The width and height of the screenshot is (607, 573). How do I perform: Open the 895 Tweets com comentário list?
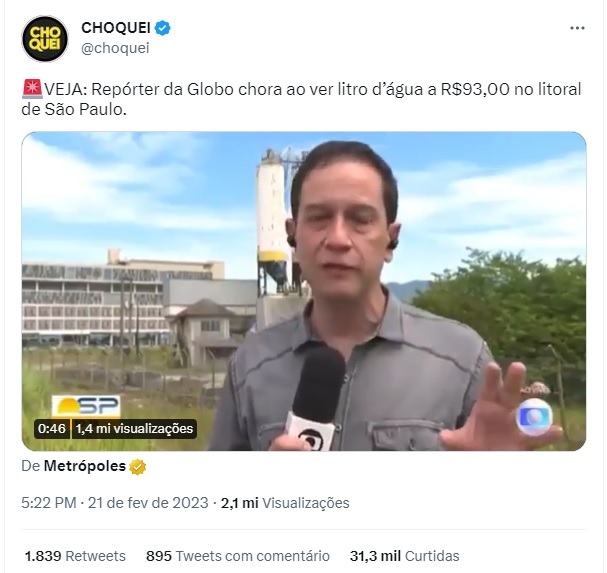[x=238, y=556]
